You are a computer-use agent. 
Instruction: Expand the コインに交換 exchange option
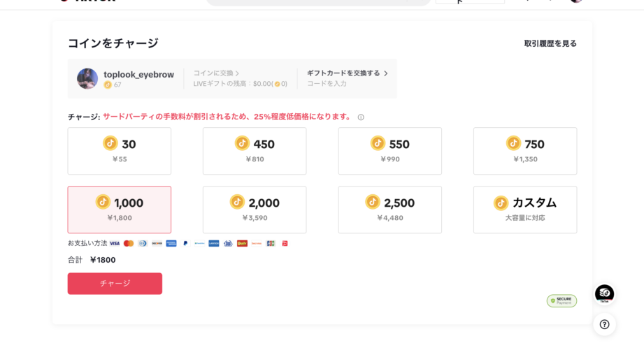point(216,73)
